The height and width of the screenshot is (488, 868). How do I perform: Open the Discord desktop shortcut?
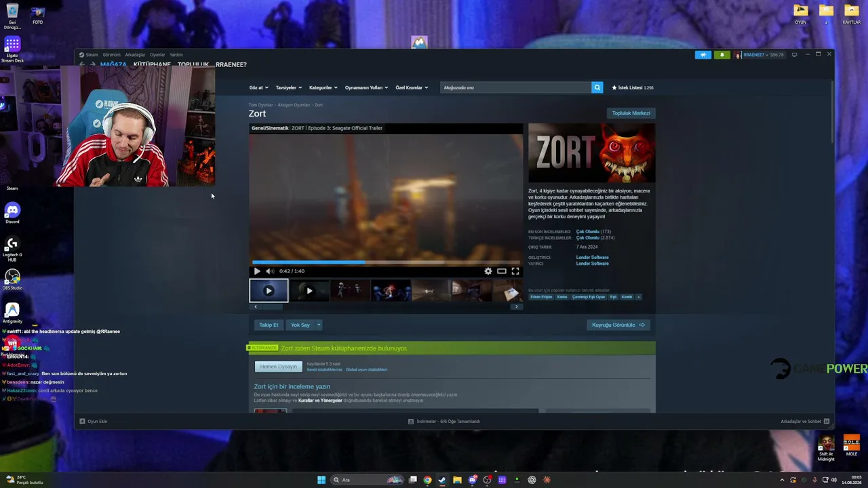point(12,213)
